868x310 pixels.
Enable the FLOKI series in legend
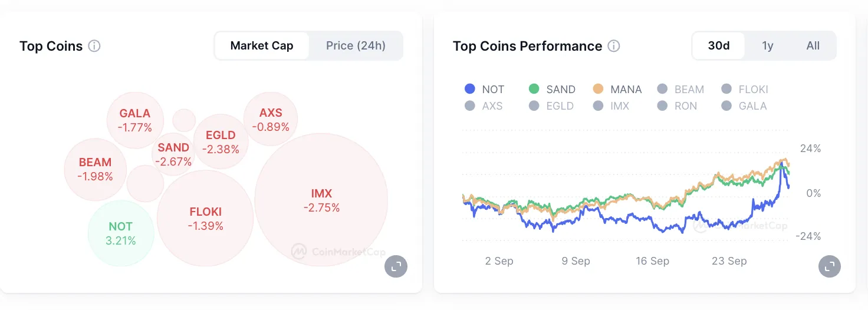click(745, 90)
